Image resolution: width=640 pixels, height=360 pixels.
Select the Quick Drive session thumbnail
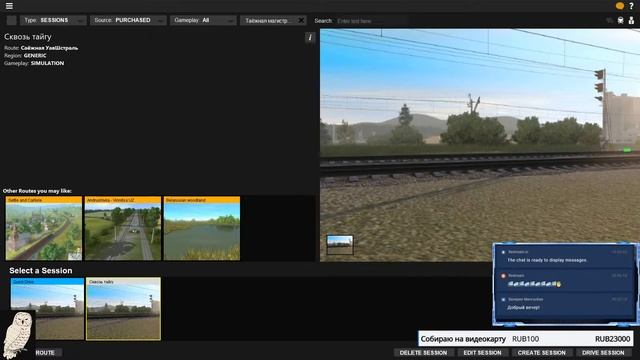coord(47,309)
